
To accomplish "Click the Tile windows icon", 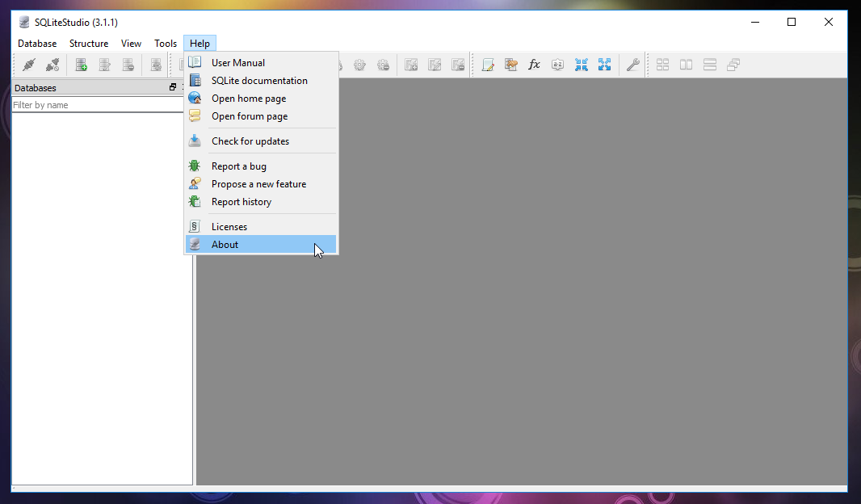I will coord(663,65).
